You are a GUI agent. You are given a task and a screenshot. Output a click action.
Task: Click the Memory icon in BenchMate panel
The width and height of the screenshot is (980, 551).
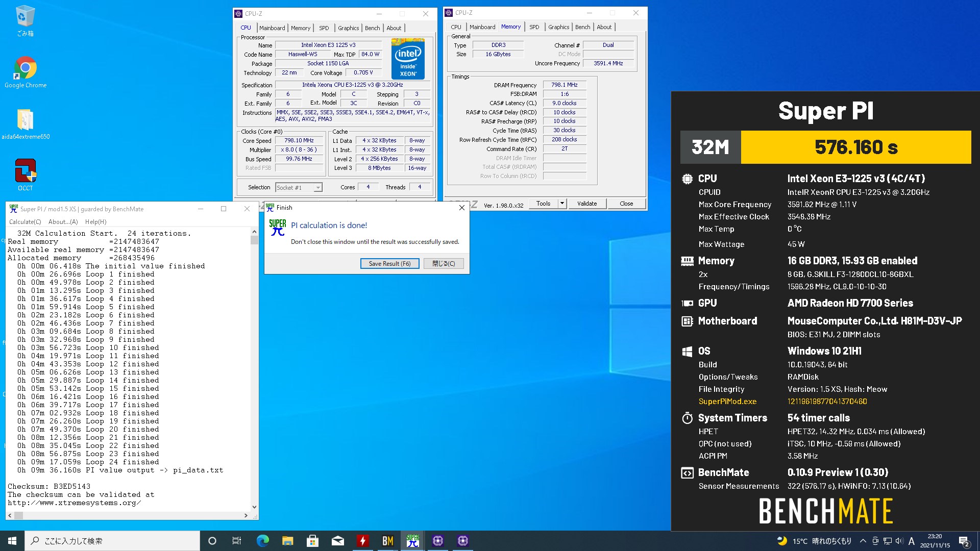pos(687,261)
